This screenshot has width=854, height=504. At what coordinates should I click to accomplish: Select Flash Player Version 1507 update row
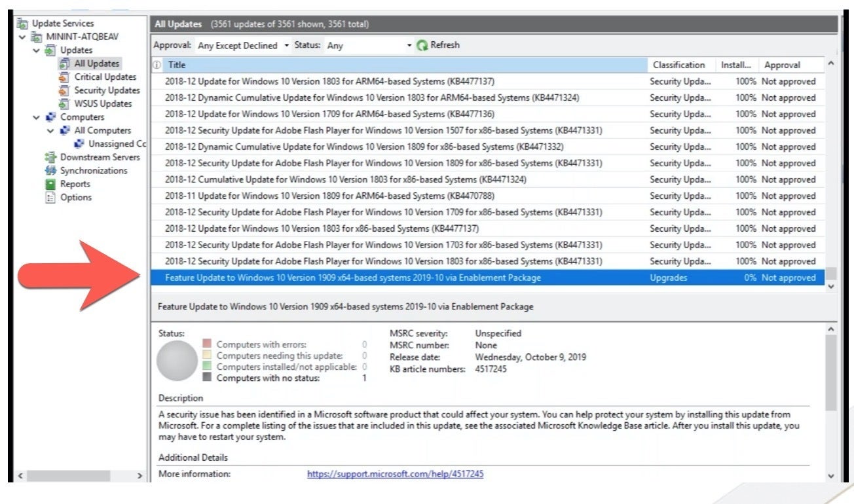click(487, 131)
